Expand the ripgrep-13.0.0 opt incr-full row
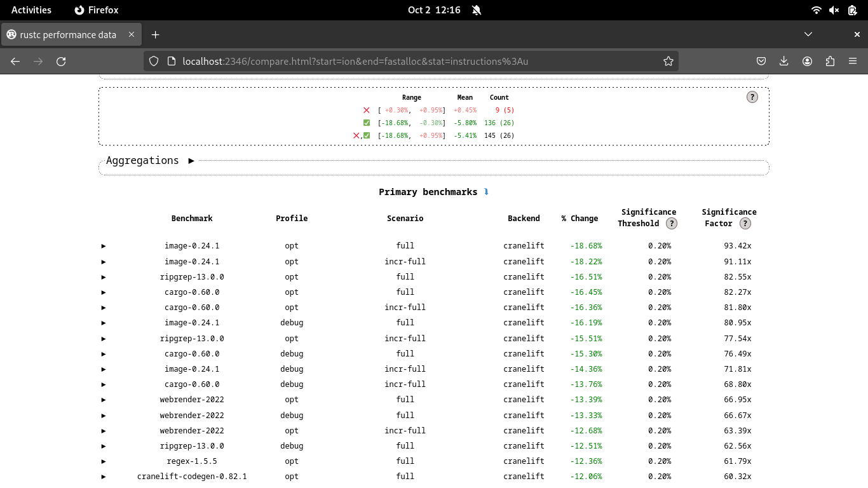Viewport: 868px width, 488px height. coord(104,339)
